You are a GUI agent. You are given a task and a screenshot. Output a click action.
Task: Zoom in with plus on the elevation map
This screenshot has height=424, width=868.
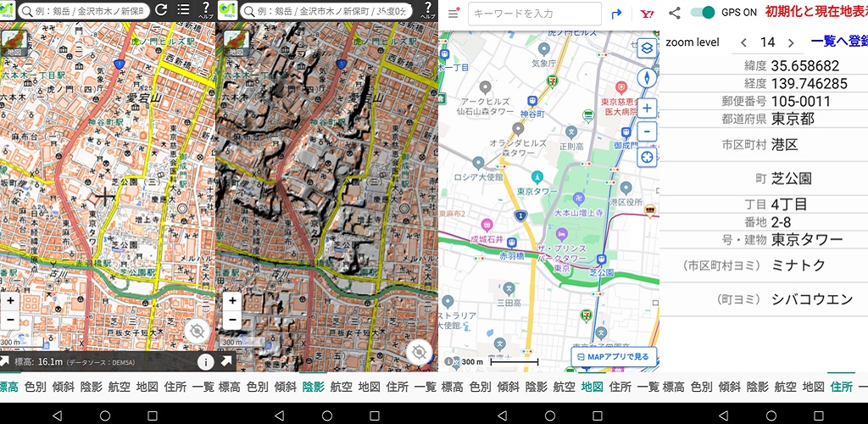[10, 301]
